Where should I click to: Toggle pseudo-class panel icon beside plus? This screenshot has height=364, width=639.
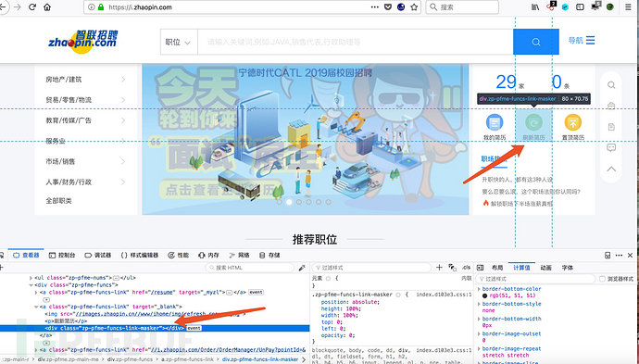pos(452,268)
